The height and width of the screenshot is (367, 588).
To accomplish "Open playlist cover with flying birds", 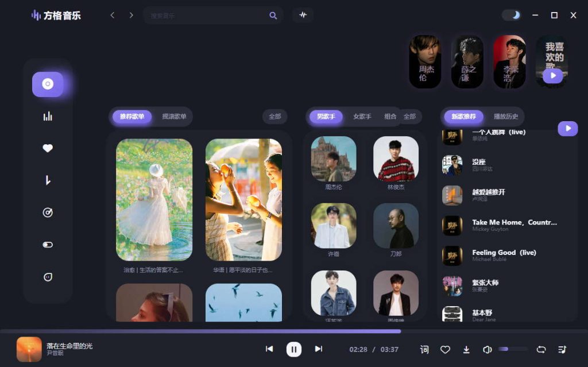I will (243, 303).
